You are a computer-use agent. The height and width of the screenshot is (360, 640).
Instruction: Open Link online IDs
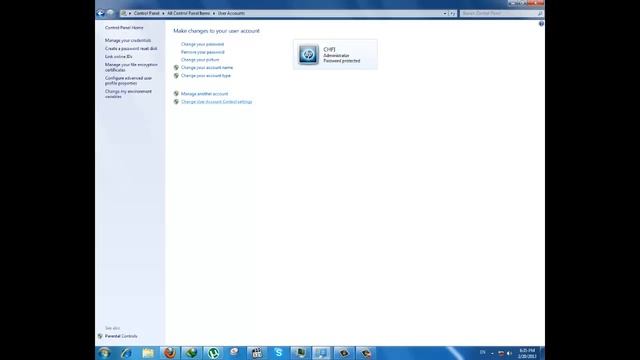pyautogui.click(x=118, y=57)
